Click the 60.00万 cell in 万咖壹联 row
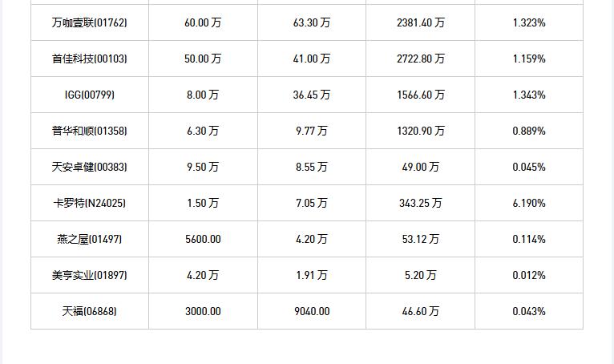This screenshot has height=364, width=614. coord(203,22)
